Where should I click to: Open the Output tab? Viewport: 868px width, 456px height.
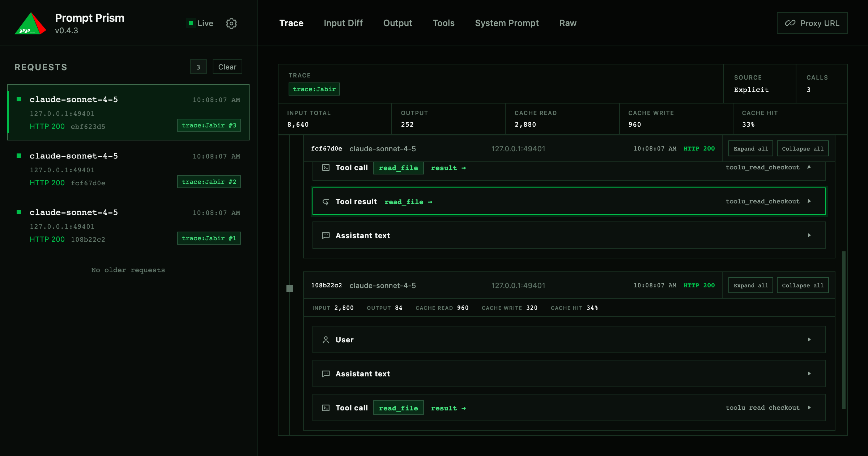(397, 23)
